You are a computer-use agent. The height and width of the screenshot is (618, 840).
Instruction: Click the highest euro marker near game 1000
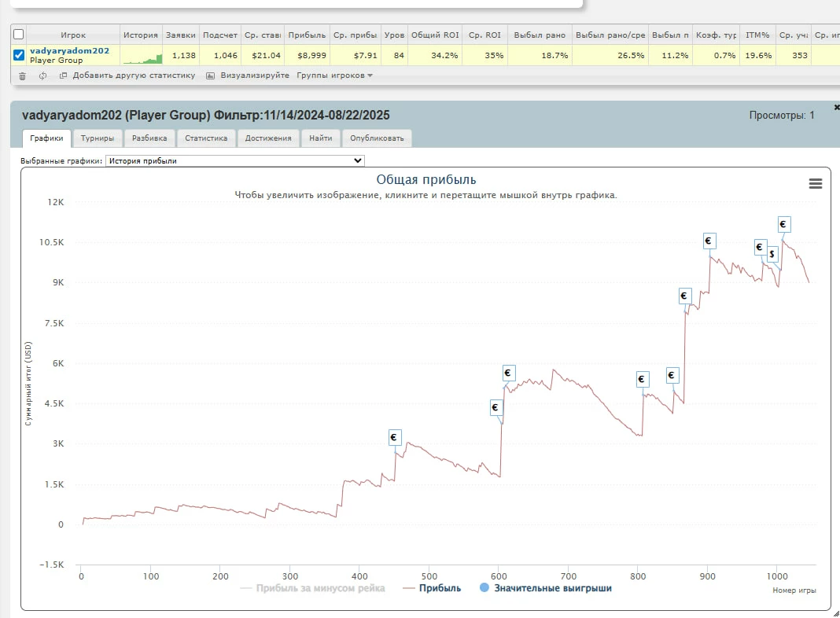(783, 224)
